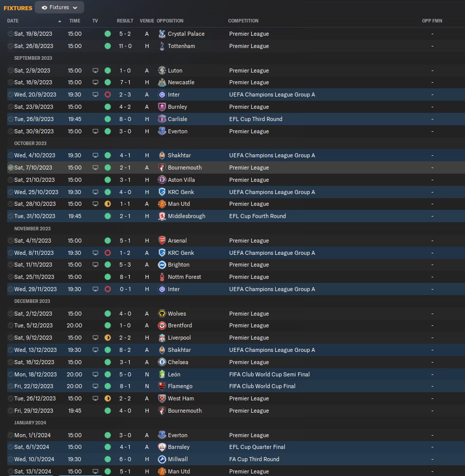The width and height of the screenshot is (465, 476).
Task: Open the Fixtures view dropdown
Action: (x=59, y=7)
